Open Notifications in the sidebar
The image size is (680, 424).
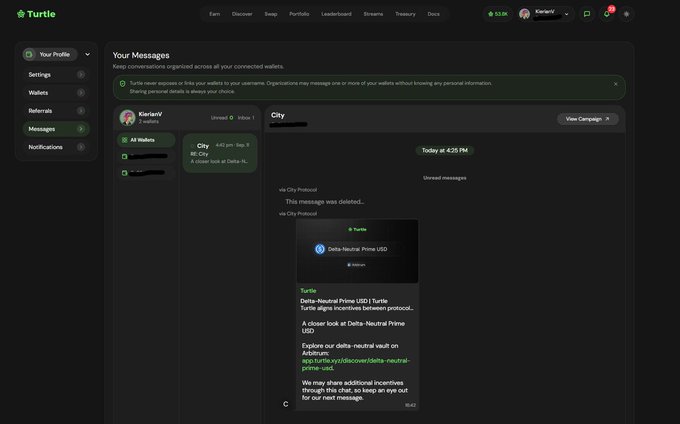point(56,147)
